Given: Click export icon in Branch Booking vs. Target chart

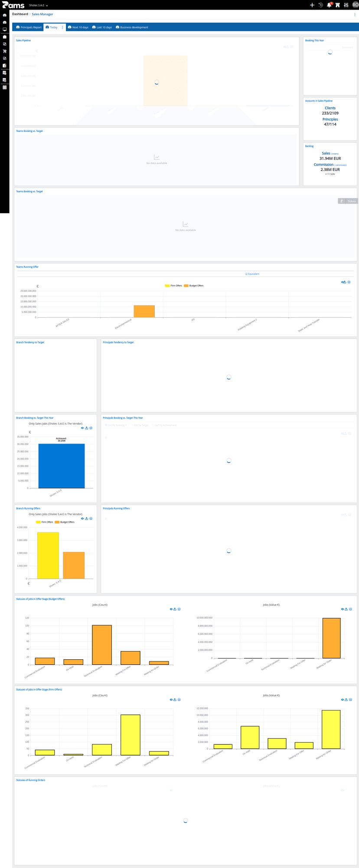Looking at the screenshot, I should (x=87, y=428).
